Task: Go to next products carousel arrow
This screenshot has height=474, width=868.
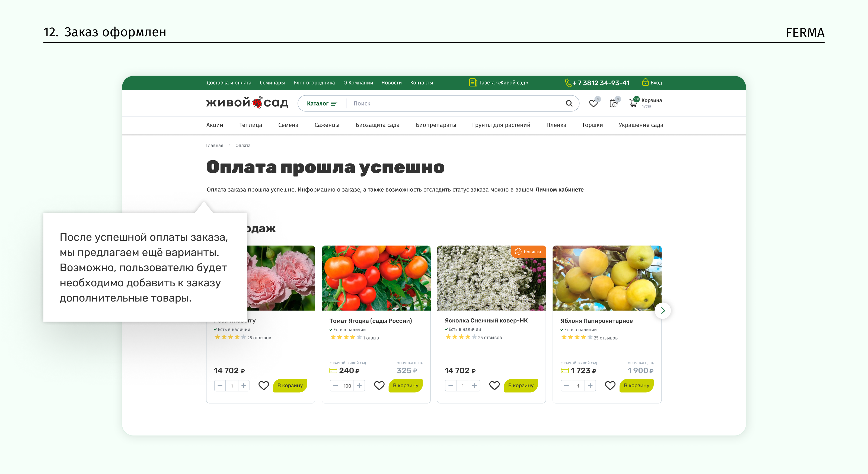Action: (x=662, y=310)
